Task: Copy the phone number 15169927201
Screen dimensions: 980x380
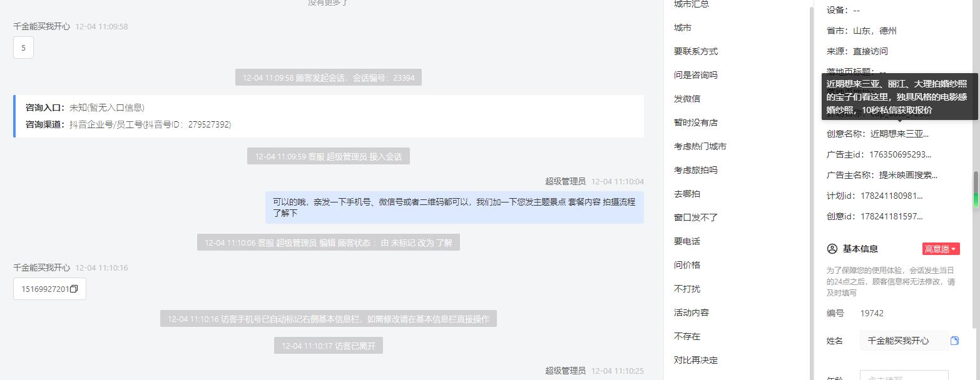Action: [74, 289]
